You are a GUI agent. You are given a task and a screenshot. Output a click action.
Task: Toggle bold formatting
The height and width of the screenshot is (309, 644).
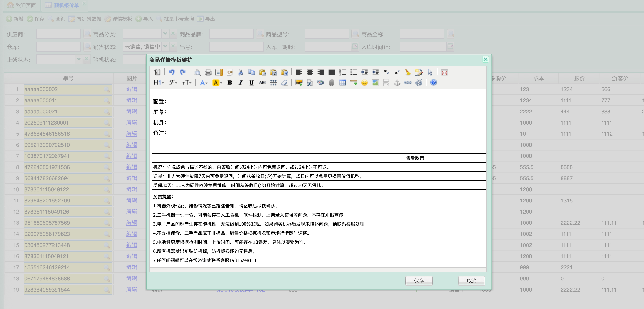(230, 82)
